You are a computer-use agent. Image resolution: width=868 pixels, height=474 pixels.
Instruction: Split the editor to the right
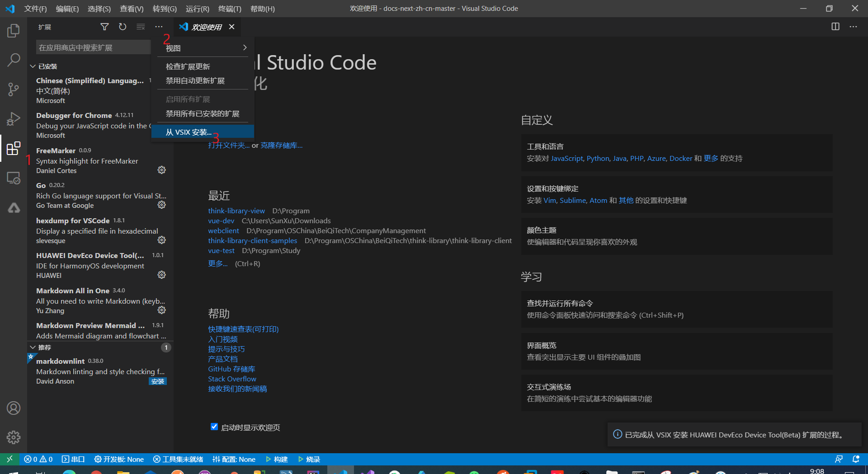pyautogui.click(x=835, y=27)
